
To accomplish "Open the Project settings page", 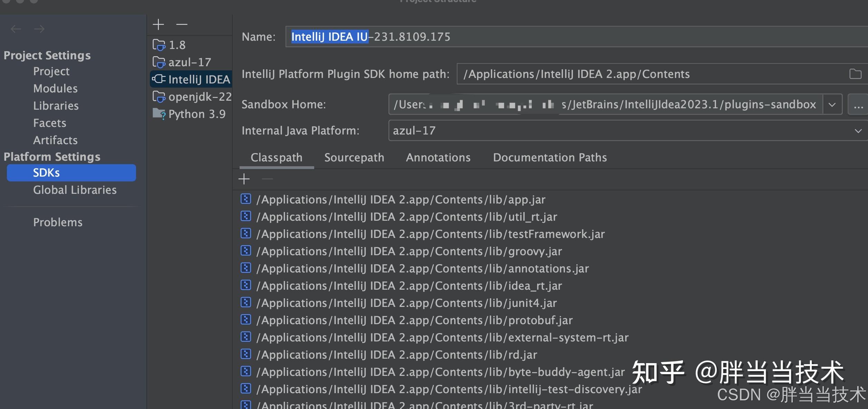I will tap(51, 71).
